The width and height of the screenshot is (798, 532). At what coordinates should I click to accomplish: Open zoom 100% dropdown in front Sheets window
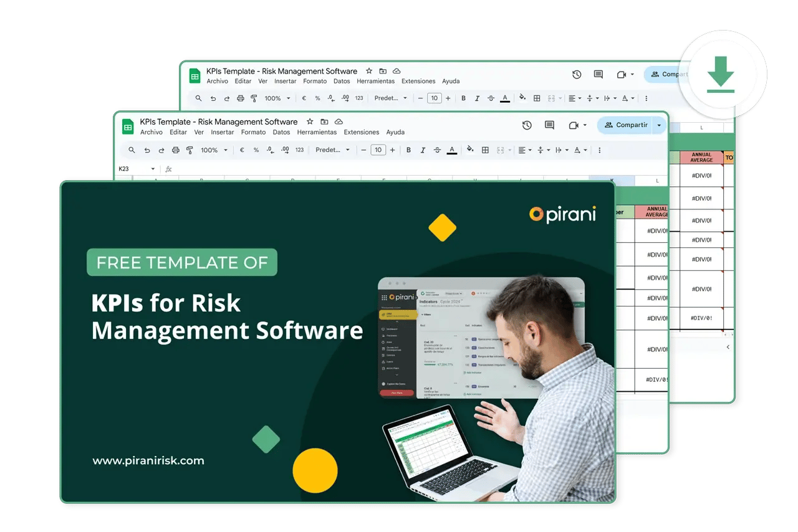pos(213,150)
